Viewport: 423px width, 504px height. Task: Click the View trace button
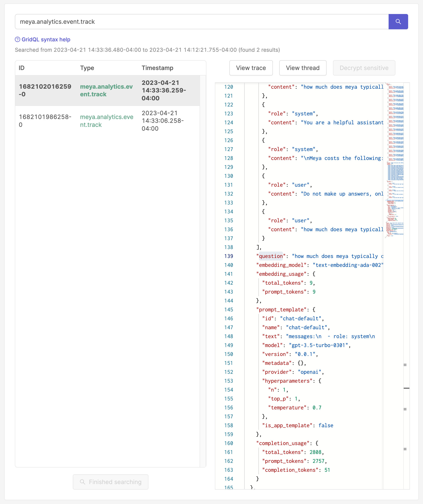(x=251, y=68)
